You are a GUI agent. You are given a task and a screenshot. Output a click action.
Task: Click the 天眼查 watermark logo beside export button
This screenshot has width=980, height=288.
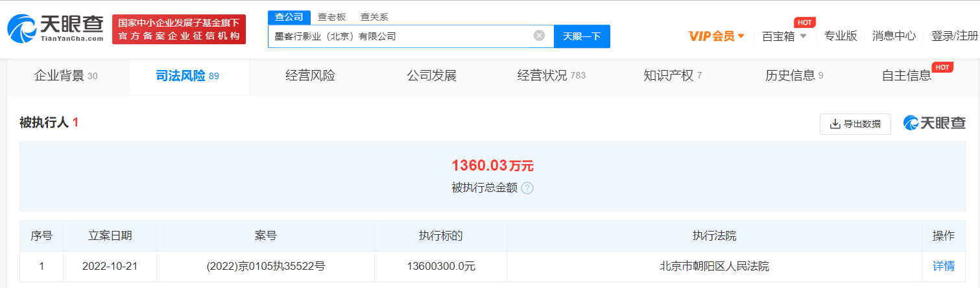[935, 123]
